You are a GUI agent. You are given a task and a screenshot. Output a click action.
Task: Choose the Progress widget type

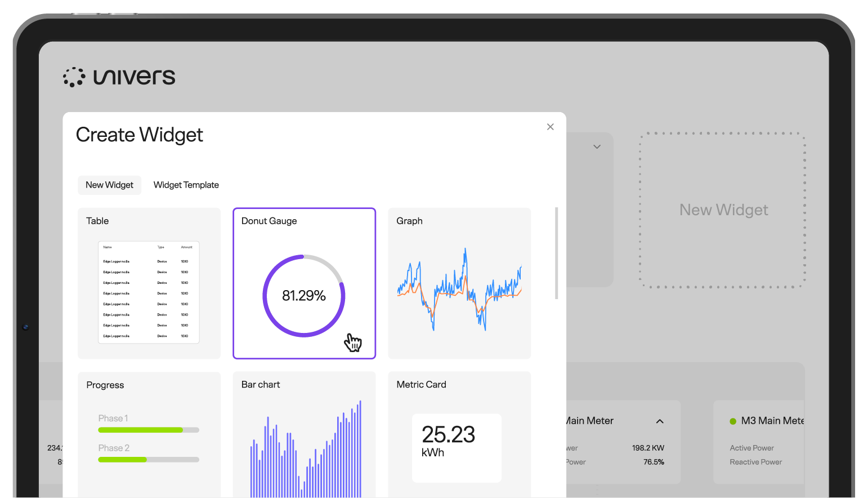149,434
